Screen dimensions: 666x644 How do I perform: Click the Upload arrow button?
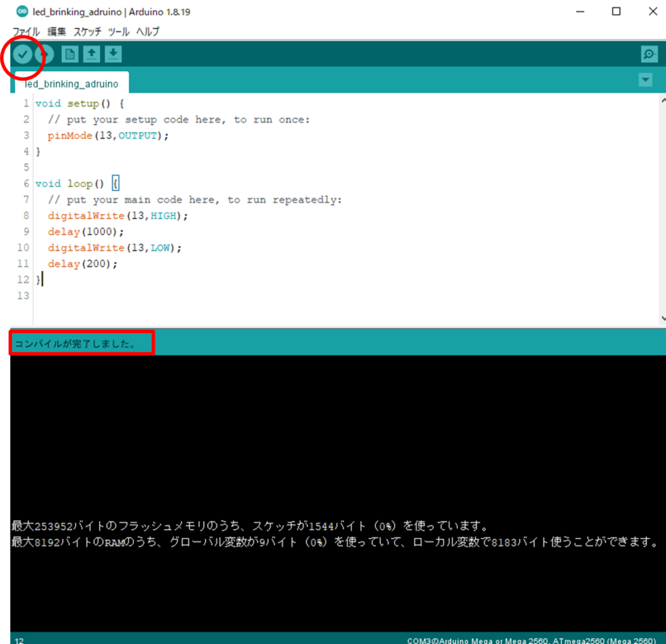pyautogui.click(x=45, y=54)
